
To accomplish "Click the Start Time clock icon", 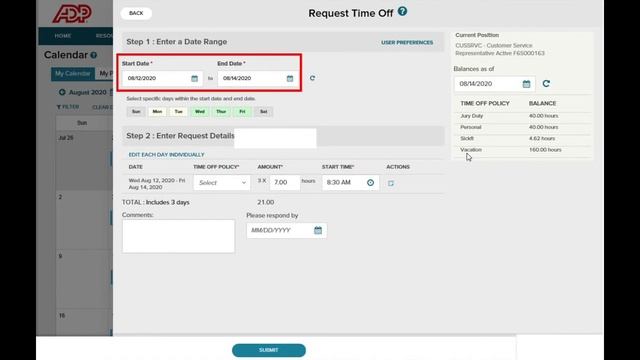I will (370, 182).
